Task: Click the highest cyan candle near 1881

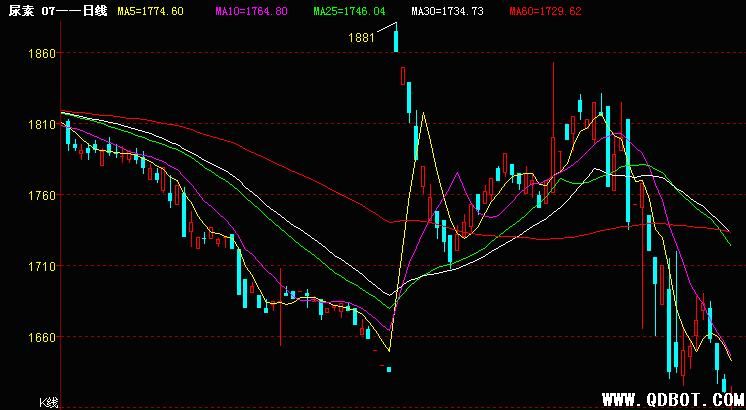Action: pyautogui.click(x=396, y=40)
